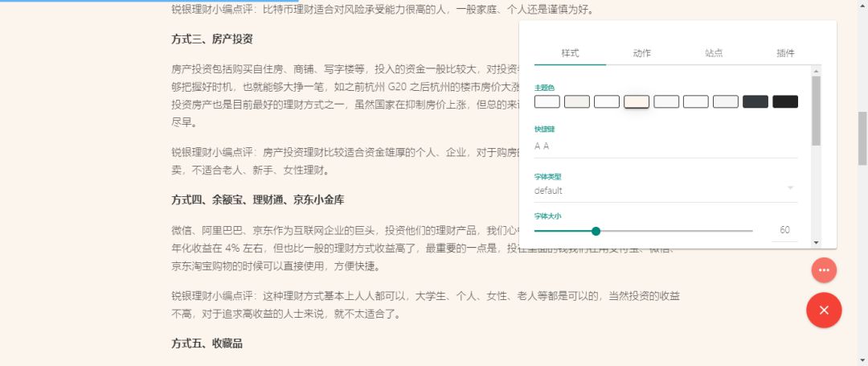The width and height of the screenshot is (868, 366).
Task: Switch to the 样式 tab
Action: tap(570, 53)
